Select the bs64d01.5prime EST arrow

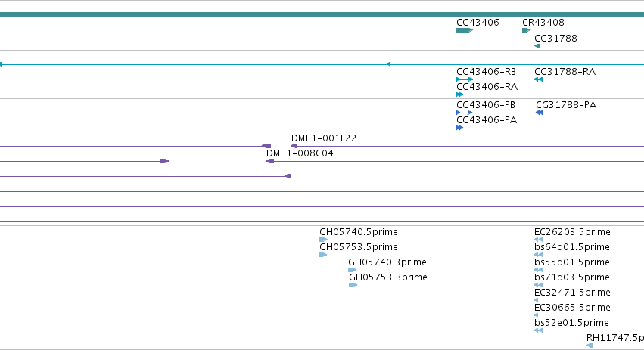539,255
